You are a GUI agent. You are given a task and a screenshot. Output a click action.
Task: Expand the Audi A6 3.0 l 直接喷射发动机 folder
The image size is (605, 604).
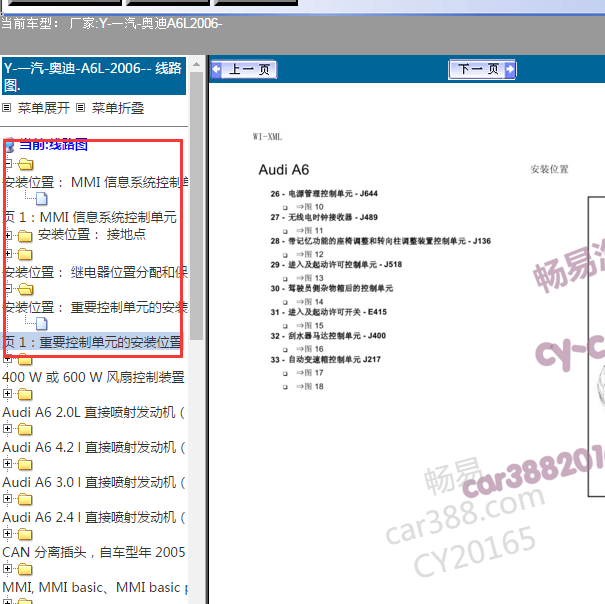click(7, 464)
